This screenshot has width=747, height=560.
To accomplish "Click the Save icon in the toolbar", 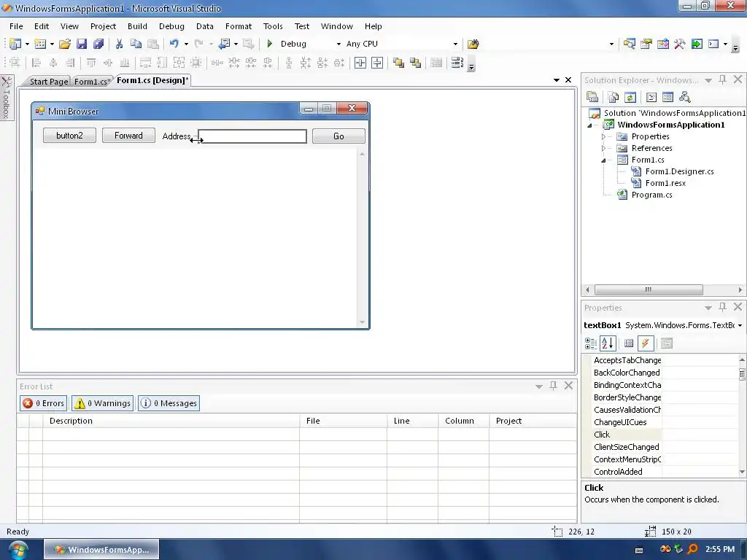I will [82, 44].
